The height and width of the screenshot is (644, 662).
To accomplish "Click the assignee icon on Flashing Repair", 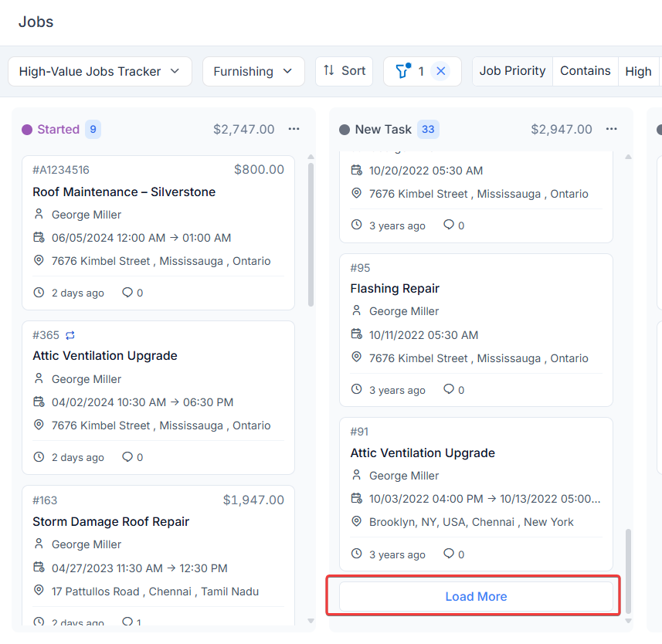I will click(x=357, y=310).
